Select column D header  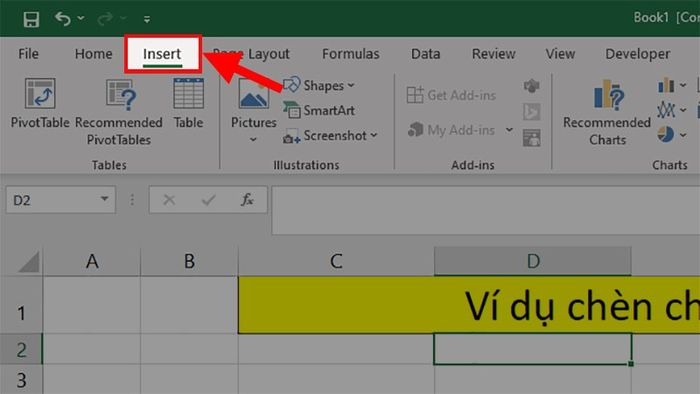coord(533,261)
